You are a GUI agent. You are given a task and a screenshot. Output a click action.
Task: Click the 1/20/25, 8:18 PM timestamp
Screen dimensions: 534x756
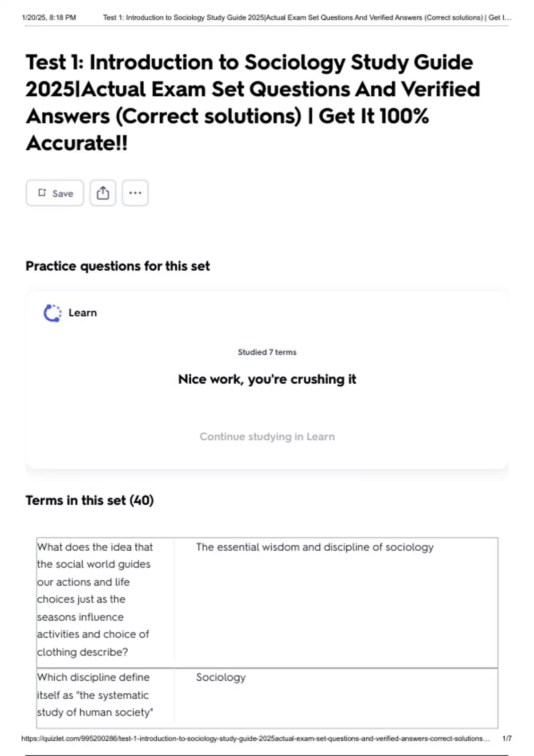click(49, 18)
